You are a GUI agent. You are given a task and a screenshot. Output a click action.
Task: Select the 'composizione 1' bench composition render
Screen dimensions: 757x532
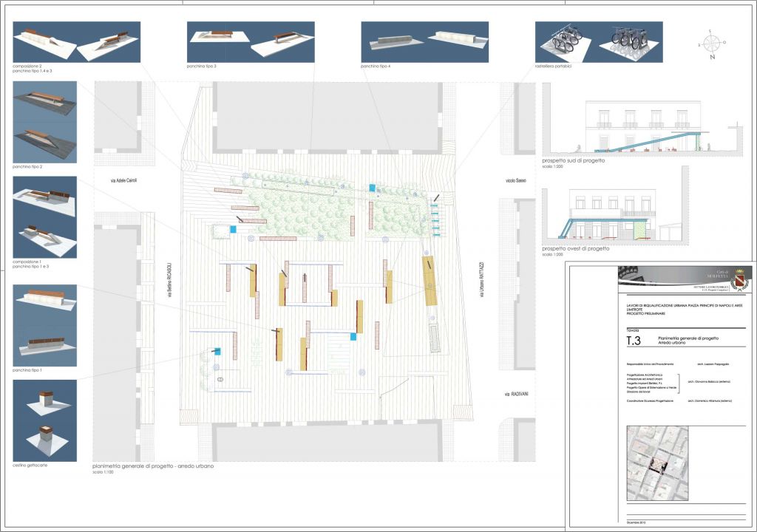click(x=45, y=216)
